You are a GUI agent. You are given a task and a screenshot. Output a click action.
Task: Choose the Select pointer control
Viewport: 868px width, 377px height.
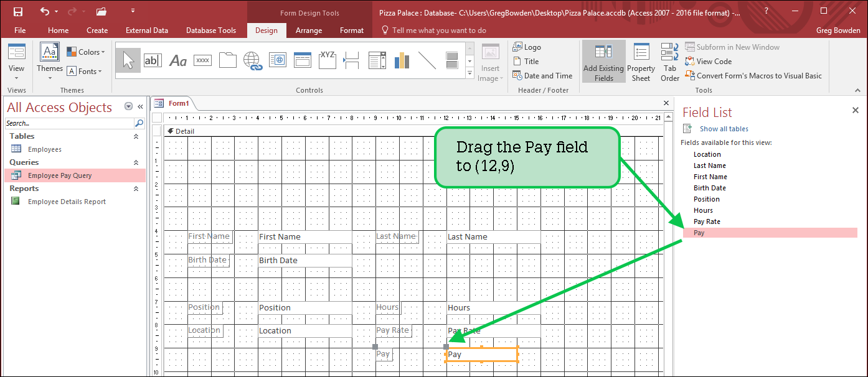click(128, 60)
